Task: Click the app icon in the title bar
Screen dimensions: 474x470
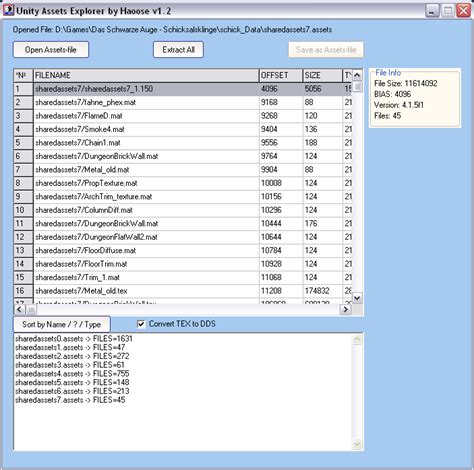Action: click(x=8, y=10)
